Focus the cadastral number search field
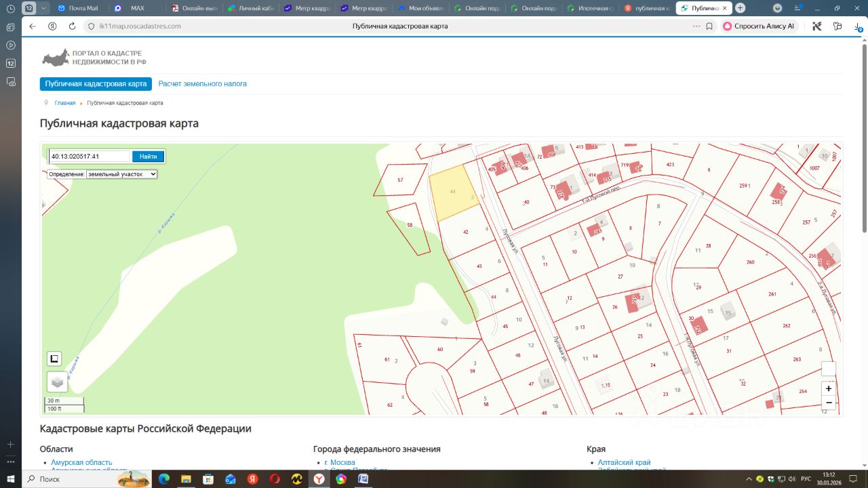Viewport: 868px width, 488px height. coord(90,157)
